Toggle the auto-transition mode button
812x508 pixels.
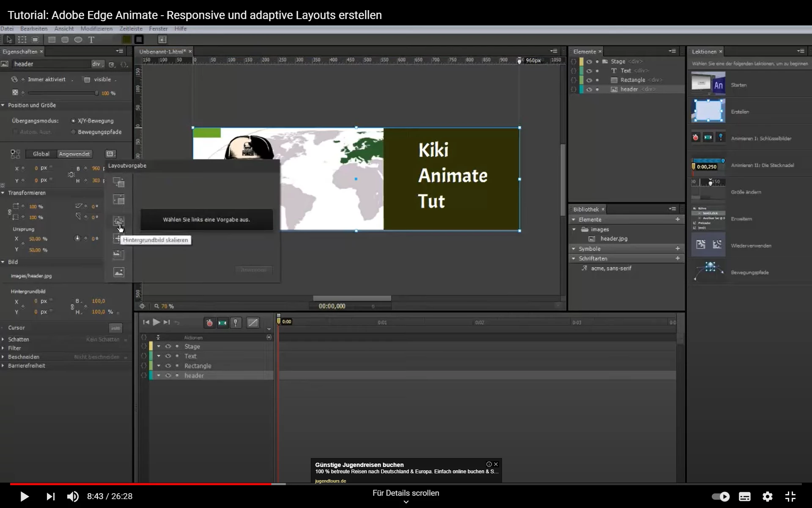point(222,323)
